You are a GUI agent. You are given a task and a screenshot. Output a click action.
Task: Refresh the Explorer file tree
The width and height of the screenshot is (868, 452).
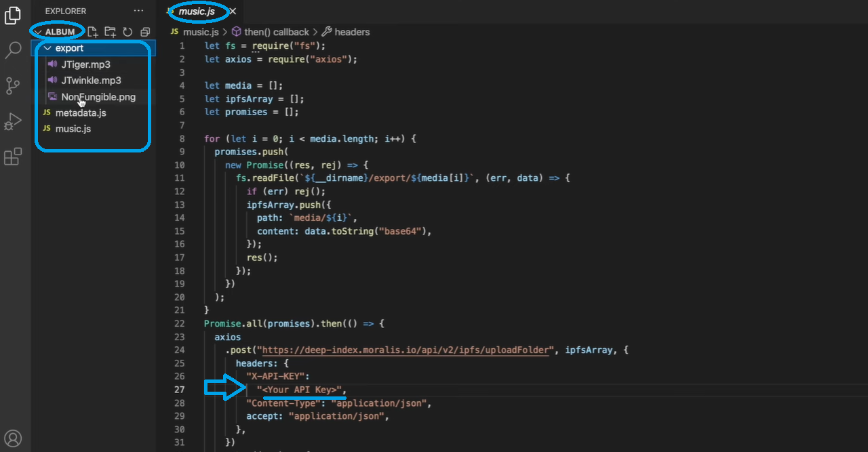(x=127, y=32)
